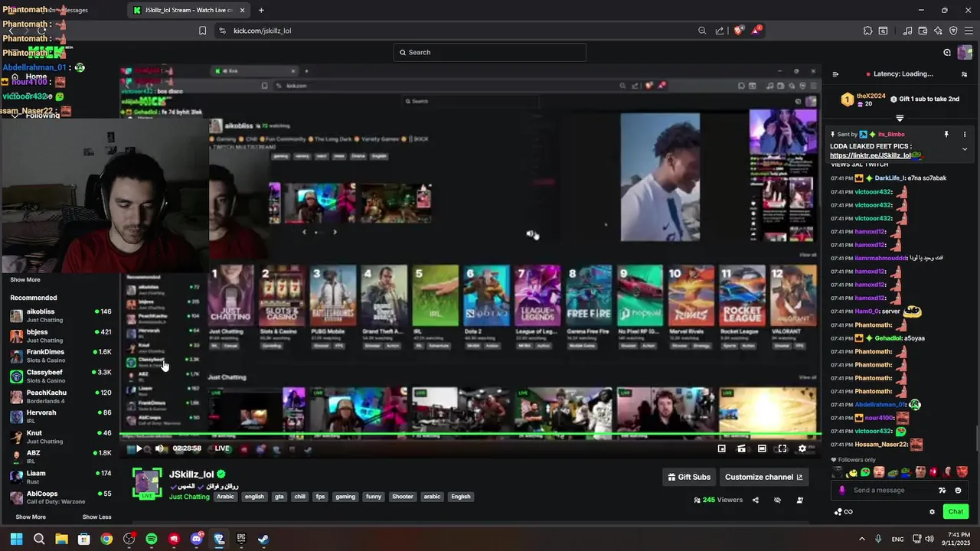Select the Shooter stream tag
This screenshot has width=980, height=551.
click(x=403, y=497)
